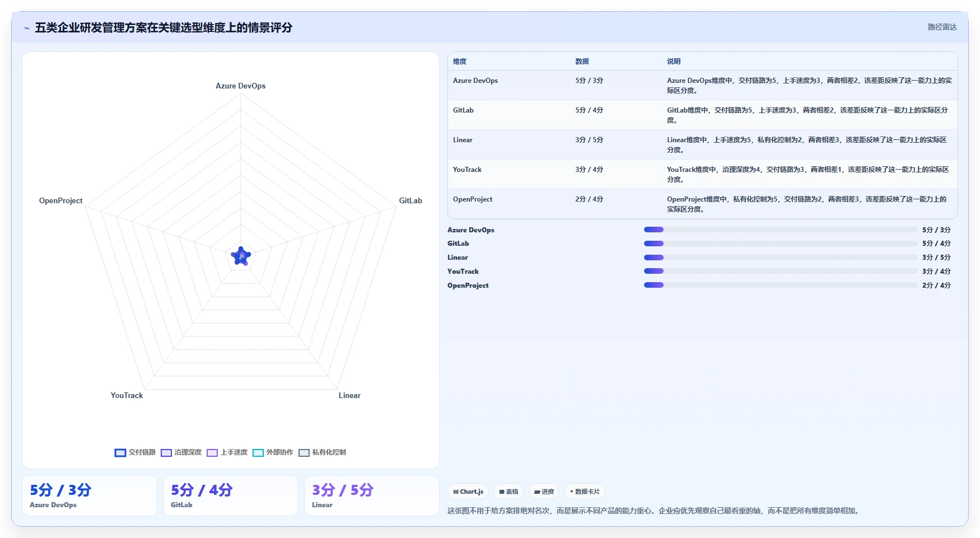
Task: Click the 3分 / 5分 cell in Linear table row
Action: point(589,140)
